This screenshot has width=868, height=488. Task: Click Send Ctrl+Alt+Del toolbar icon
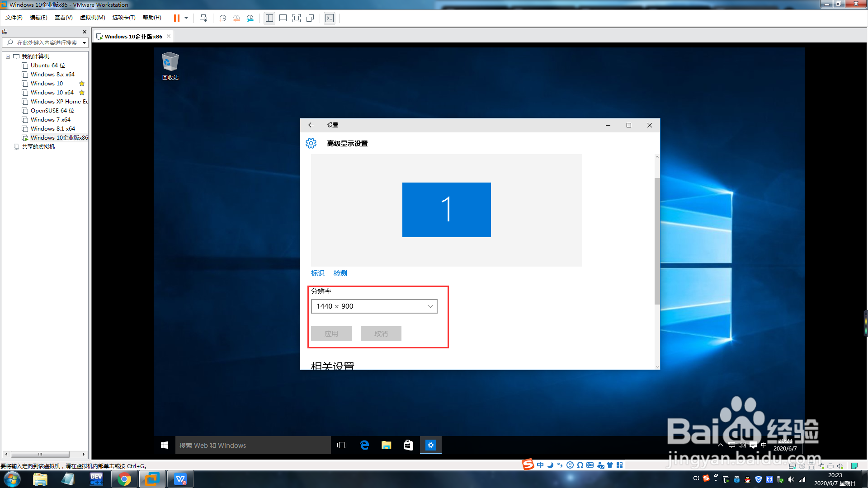(x=203, y=18)
